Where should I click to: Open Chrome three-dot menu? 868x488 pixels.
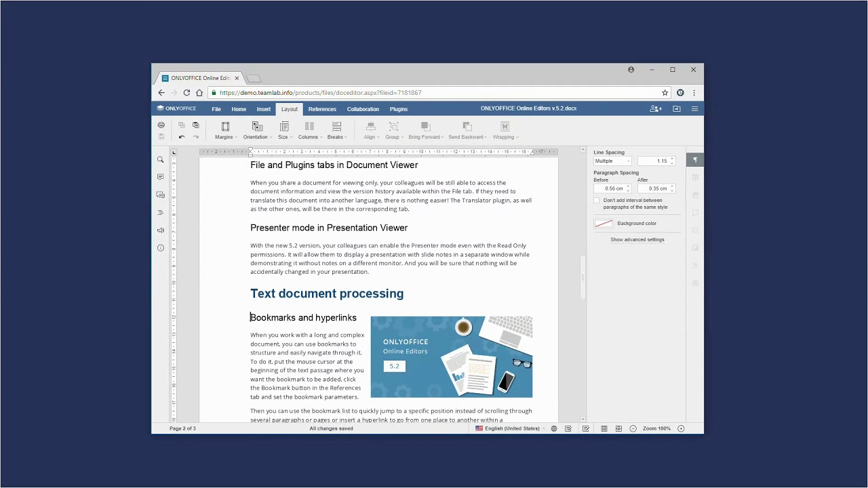pyautogui.click(x=694, y=93)
